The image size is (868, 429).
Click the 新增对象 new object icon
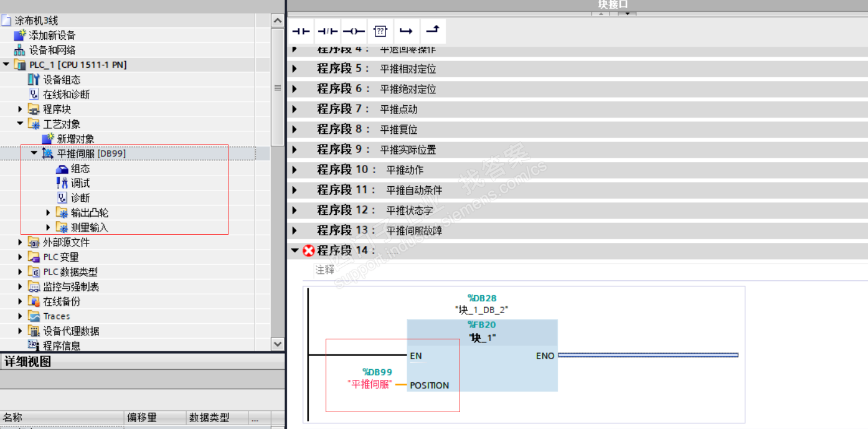coord(48,139)
